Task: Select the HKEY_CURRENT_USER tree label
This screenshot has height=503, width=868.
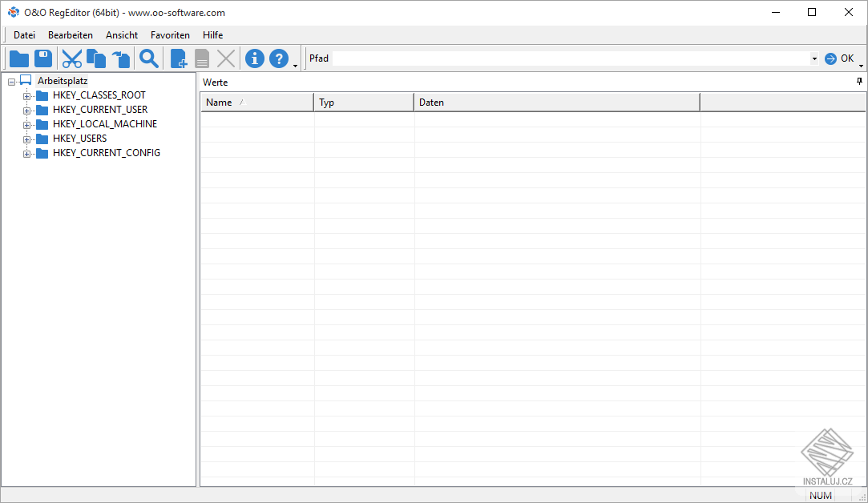Action: coord(100,110)
